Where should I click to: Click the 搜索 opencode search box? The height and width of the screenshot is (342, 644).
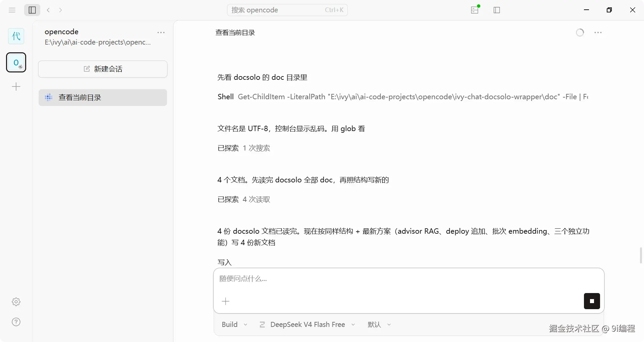[x=287, y=10]
